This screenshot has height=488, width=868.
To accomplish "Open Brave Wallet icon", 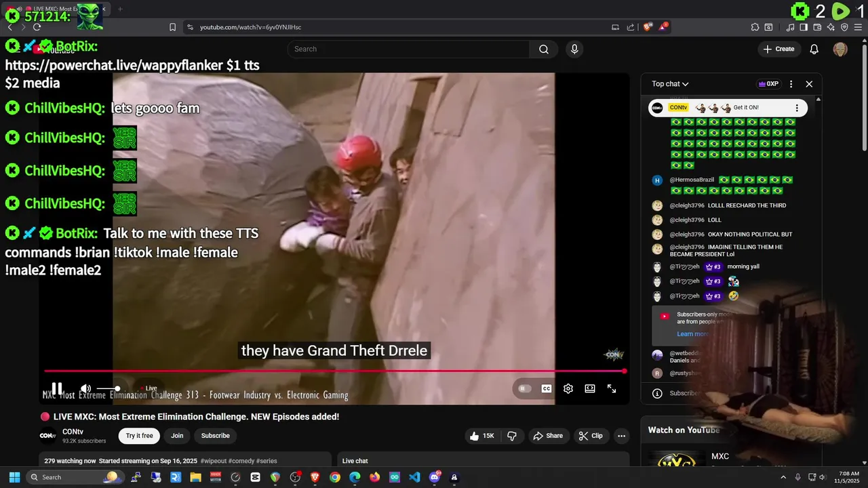I will tap(817, 27).
